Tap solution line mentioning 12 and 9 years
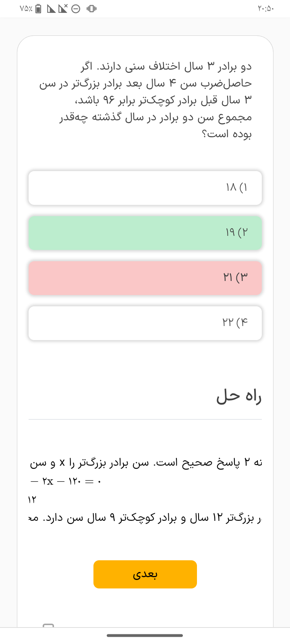This screenshot has height=644, width=290. pyautogui.click(x=146, y=518)
